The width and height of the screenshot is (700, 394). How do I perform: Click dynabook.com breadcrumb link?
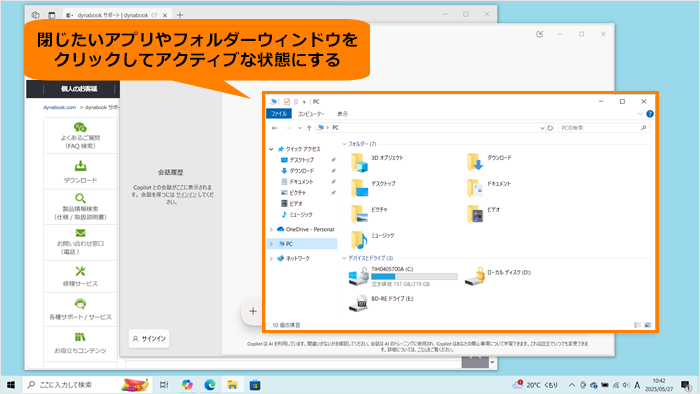tap(59, 108)
